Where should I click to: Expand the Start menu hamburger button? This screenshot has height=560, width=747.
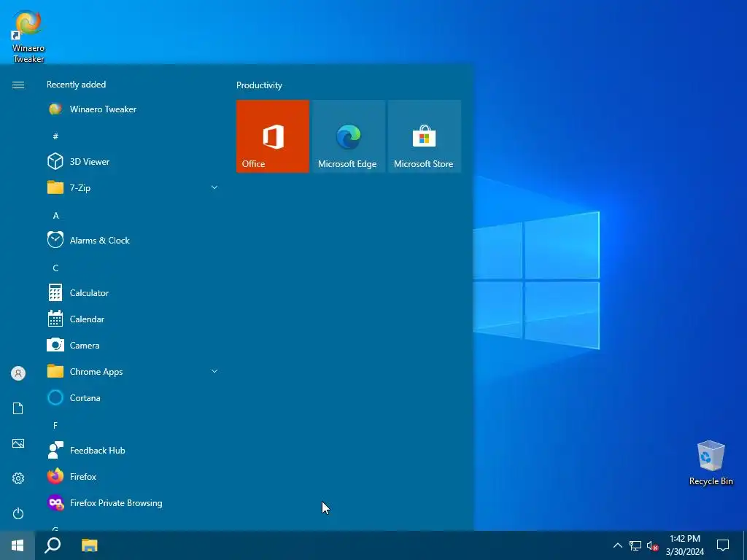tap(18, 85)
